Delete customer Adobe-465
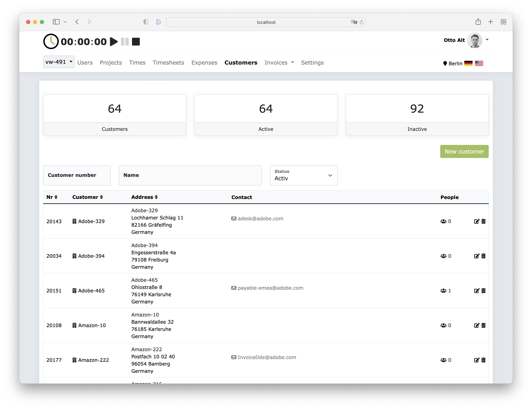Screen dimensions: 532x409 coord(484,291)
